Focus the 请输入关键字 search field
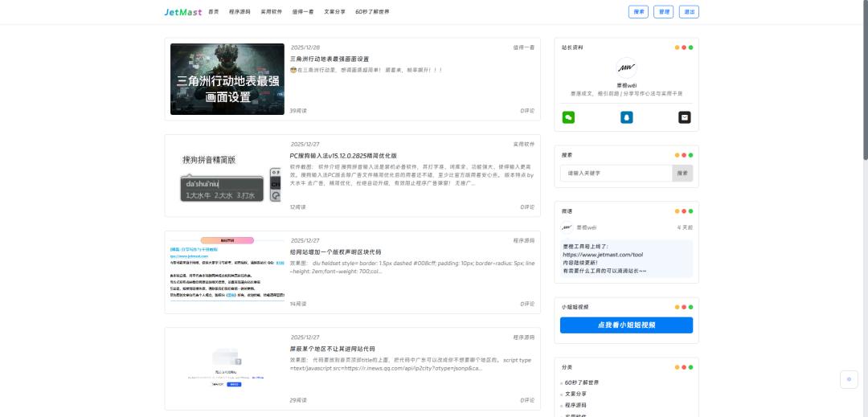Viewport: 868px width, 417px height. [x=616, y=173]
